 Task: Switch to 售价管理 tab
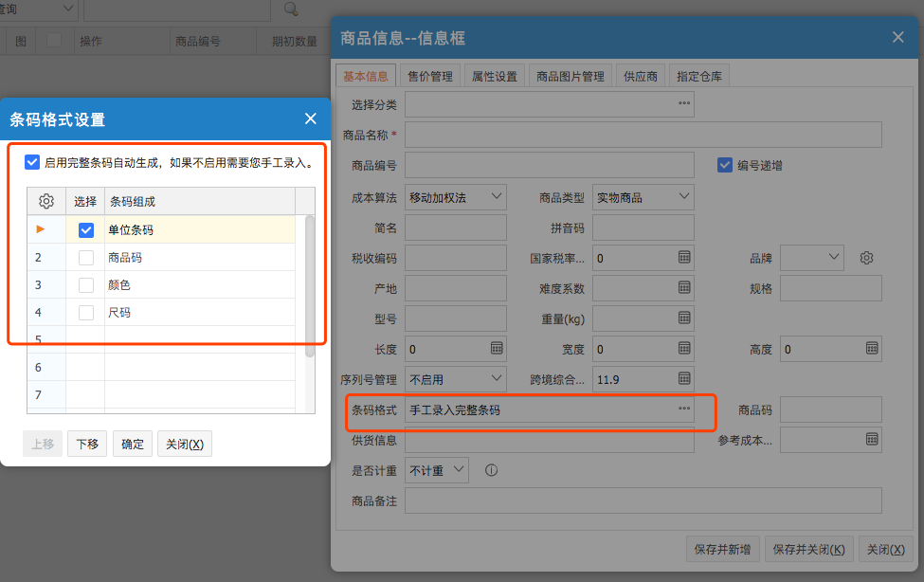429,76
